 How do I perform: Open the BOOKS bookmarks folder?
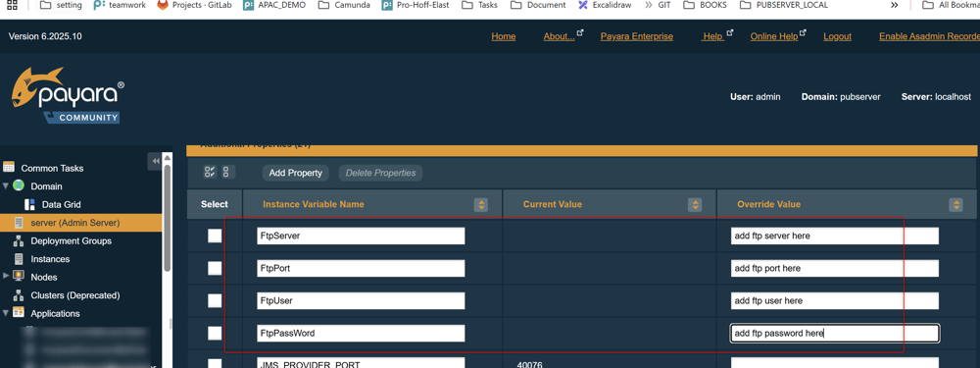coord(706,5)
